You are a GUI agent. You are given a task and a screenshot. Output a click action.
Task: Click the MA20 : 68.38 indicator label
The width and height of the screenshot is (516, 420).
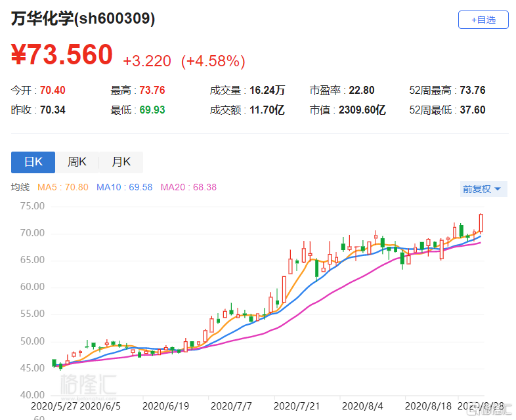coord(188,187)
